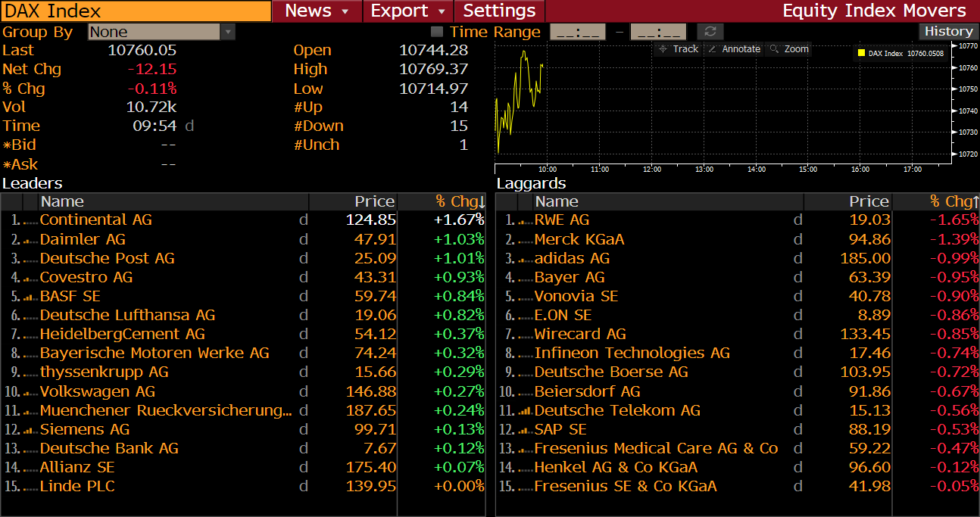Click the Leaders Price column header
Viewport: 980px width, 517px height.
click(x=353, y=201)
